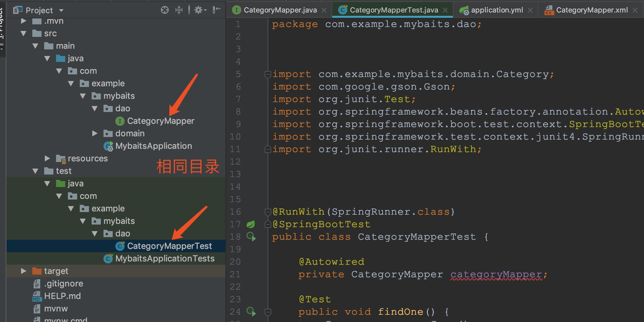The width and height of the screenshot is (644, 322).
Task: Switch to CategoryMapper.xml tab
Action: [x=592, y=10]
